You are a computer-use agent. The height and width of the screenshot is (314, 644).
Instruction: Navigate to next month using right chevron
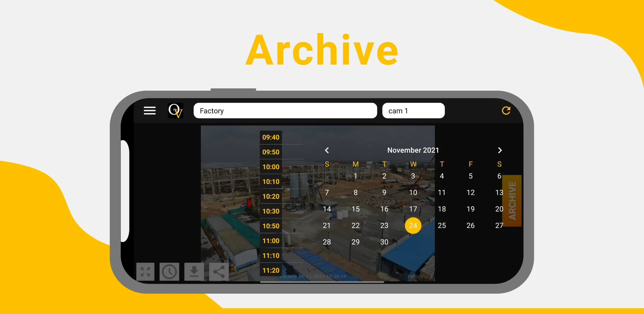pos(500,150)
